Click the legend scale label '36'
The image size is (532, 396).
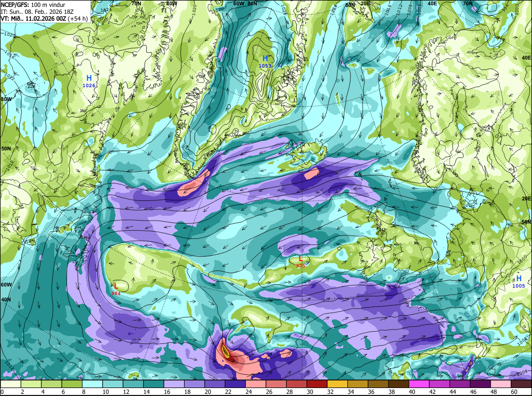[x=371, y=392]
